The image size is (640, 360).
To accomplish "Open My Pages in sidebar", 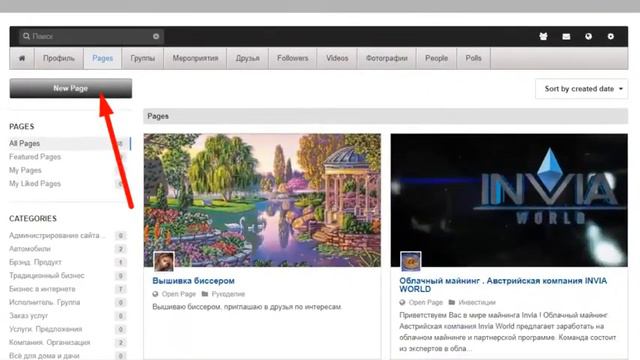I will [x=25, y=170].
